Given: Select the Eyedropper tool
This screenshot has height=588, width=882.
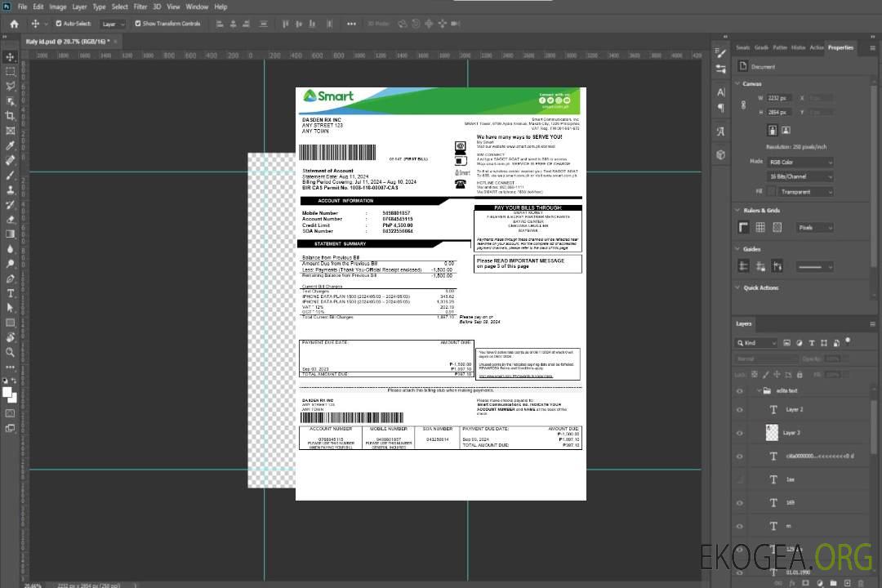Looking at the screenshot, I should [10, 145].
